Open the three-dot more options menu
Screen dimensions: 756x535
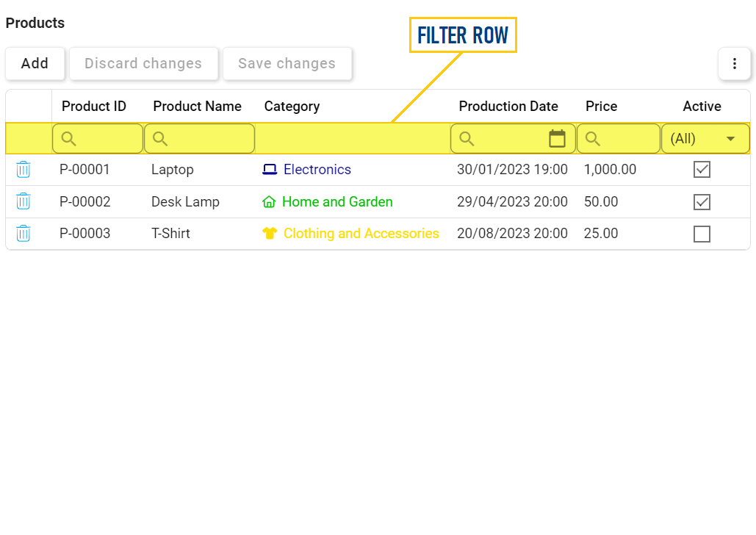pyautogui.click(x=735, y=64)
